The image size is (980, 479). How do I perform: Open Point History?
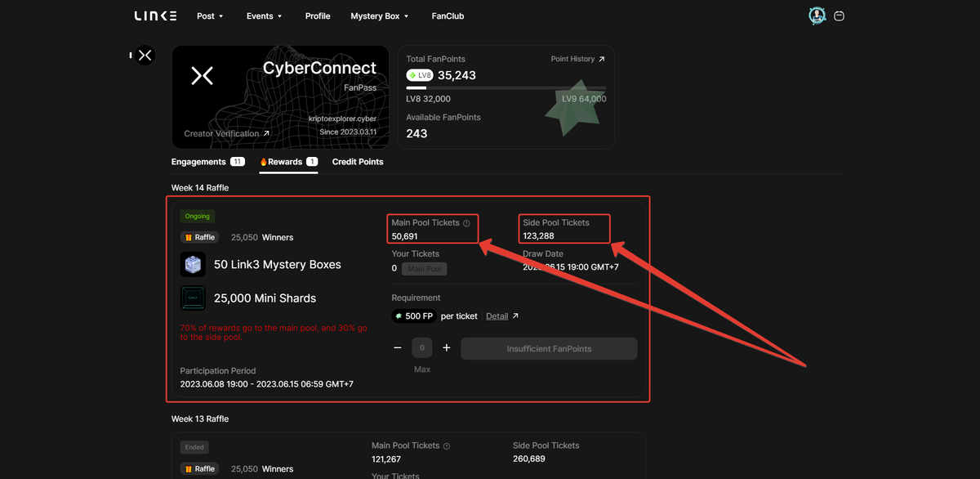(x=578, y=59)
